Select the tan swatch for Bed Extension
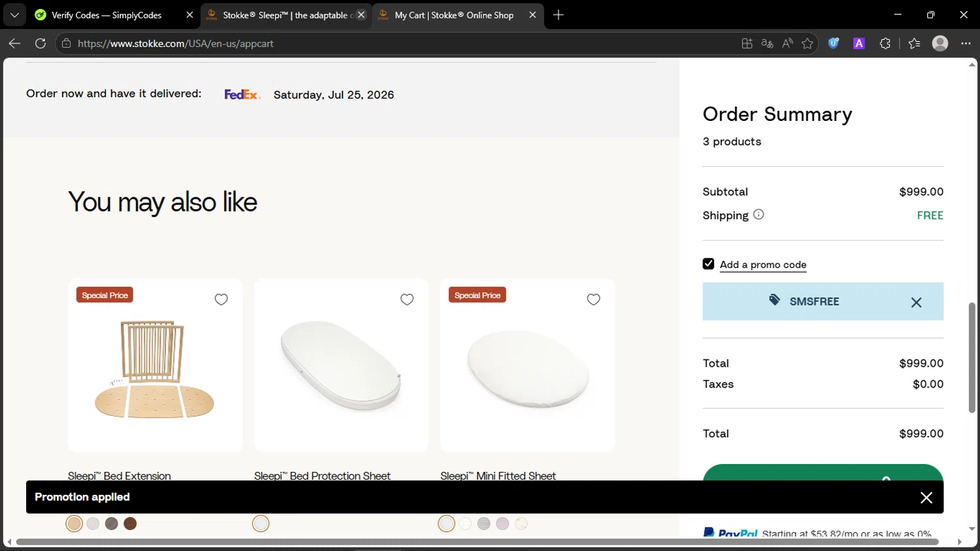This screenshot has height=551, width=980. coord(74,524)
